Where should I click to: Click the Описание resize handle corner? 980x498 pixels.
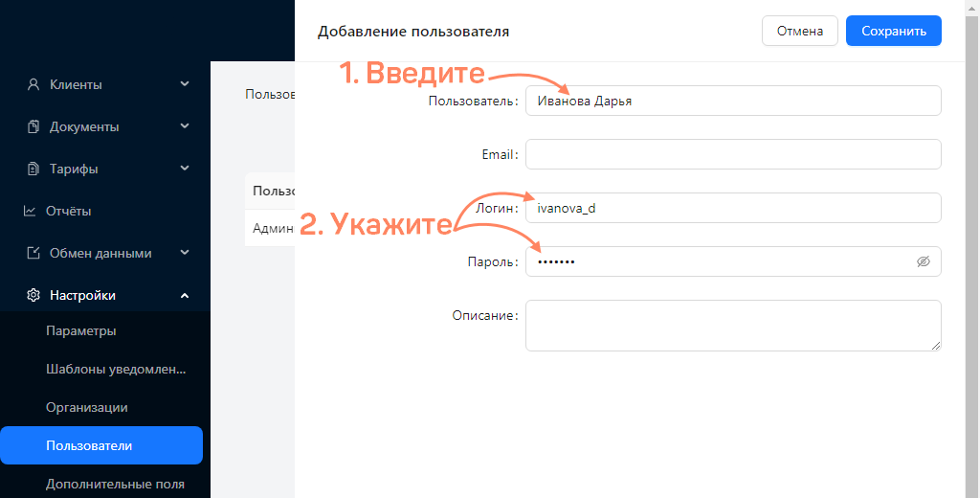coord(936,346)
